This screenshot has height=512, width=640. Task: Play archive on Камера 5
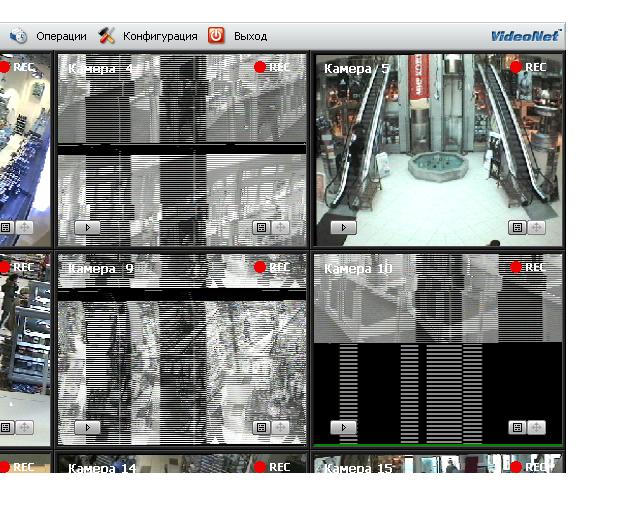click(343, 228)
